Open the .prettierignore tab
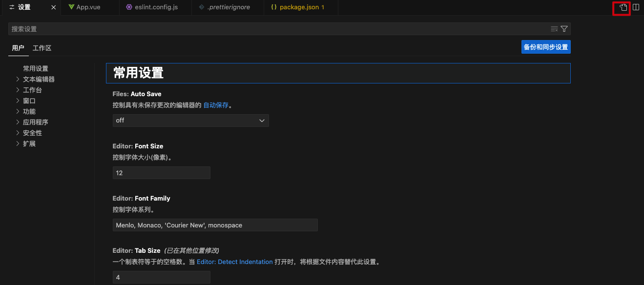644x285 pixels. point(229,7)
